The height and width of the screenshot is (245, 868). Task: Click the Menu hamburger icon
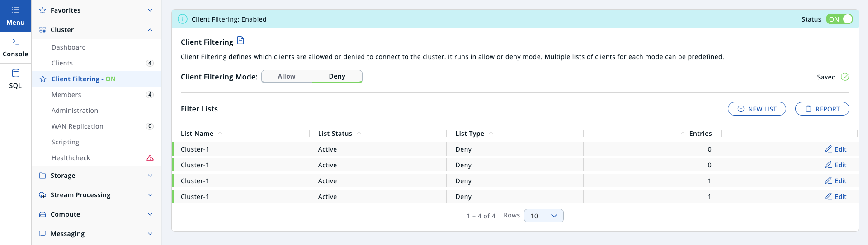click(x=15, y=10)
